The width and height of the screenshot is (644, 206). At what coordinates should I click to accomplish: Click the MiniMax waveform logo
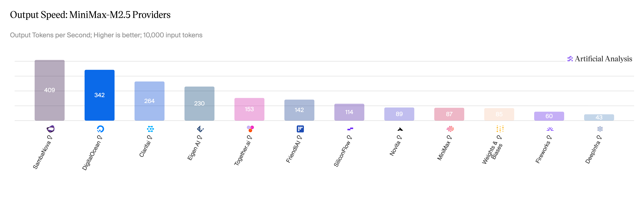pyautogui.click(x=450, y=129)
